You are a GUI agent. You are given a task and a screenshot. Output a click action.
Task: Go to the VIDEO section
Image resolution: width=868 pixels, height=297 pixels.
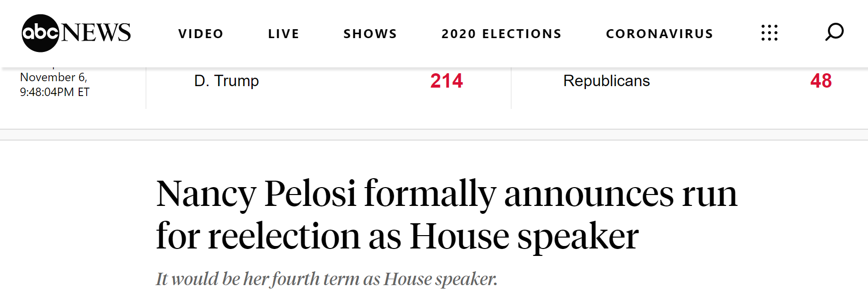201,34
